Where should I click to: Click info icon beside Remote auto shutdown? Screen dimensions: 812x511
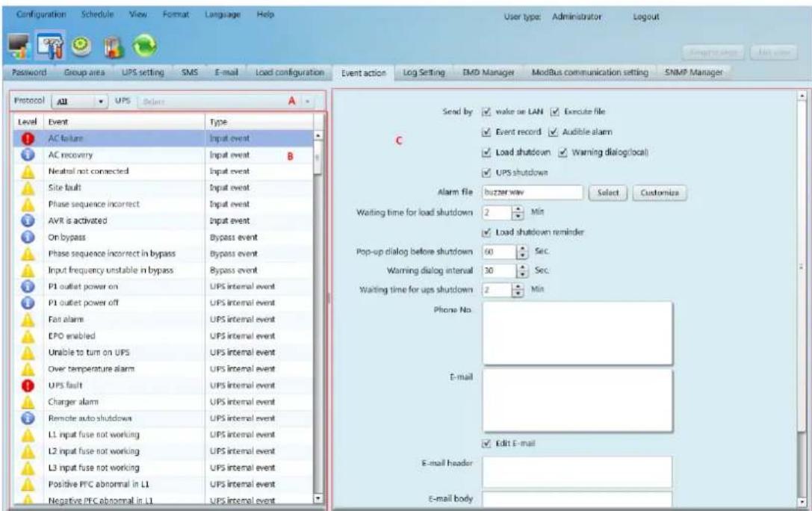(x=28, y=418)
